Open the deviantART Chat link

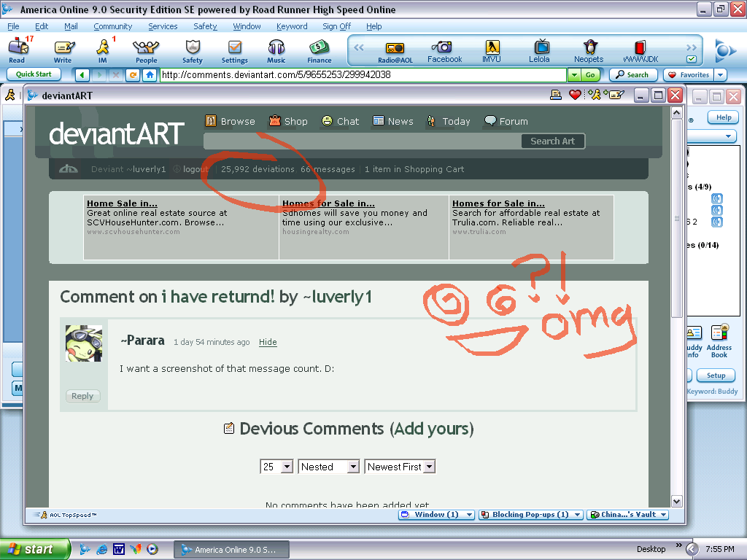[x=340, y=122]
